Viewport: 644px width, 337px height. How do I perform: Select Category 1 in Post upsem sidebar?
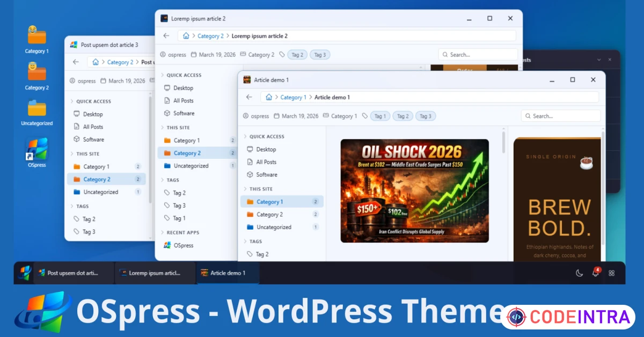coord(107,166)
